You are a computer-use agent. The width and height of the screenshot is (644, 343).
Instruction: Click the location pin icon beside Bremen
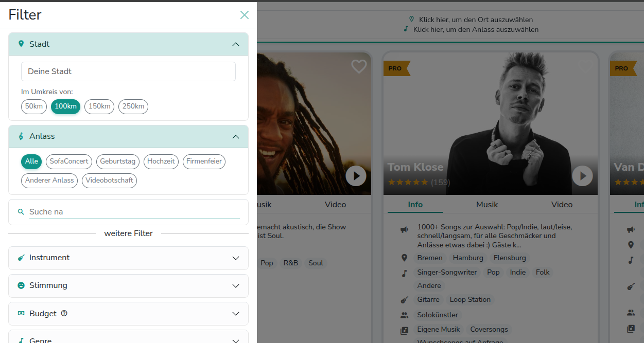point(405,258)
